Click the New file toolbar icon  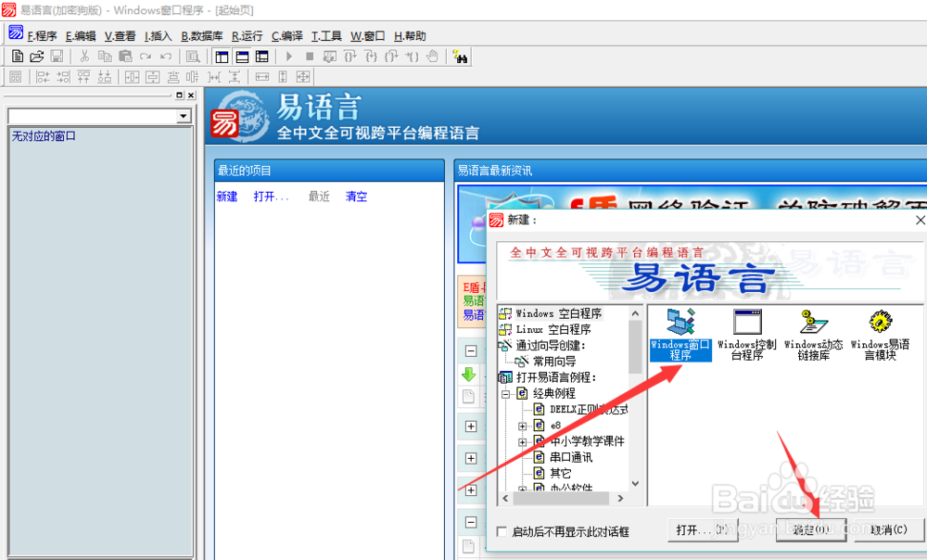pyautogui.click(x=17, y=57)
